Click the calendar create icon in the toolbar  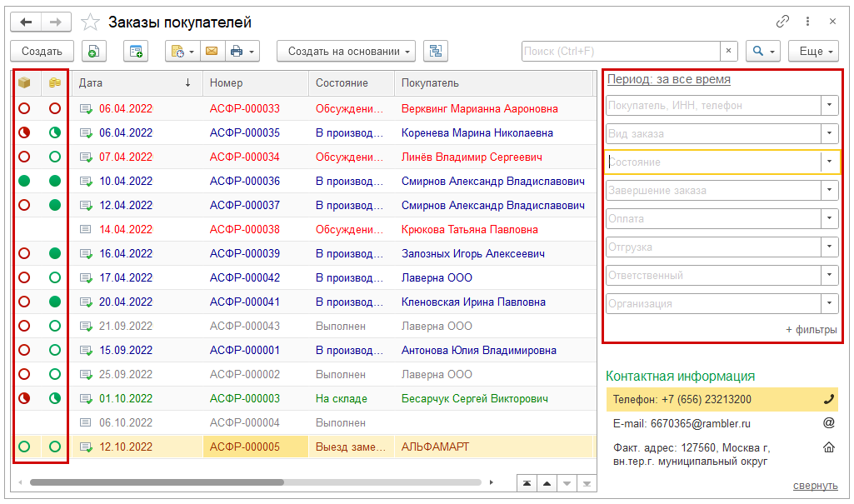(x=136, y=51)
